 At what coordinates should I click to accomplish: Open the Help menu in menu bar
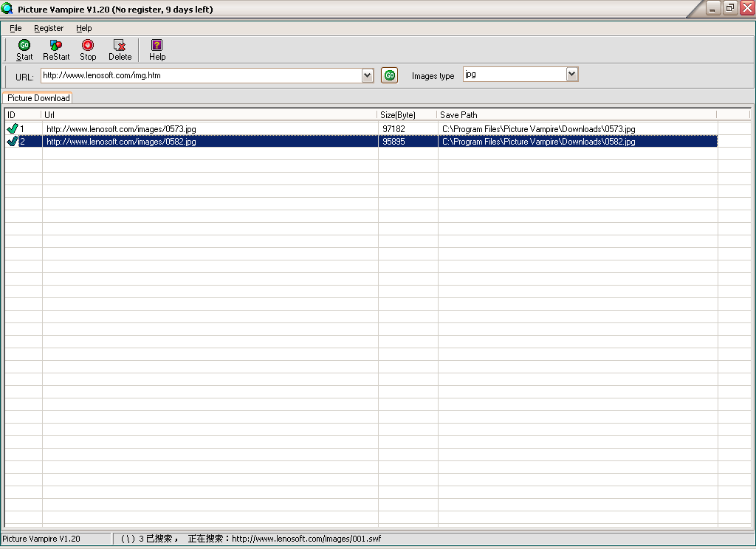[84, 28]
